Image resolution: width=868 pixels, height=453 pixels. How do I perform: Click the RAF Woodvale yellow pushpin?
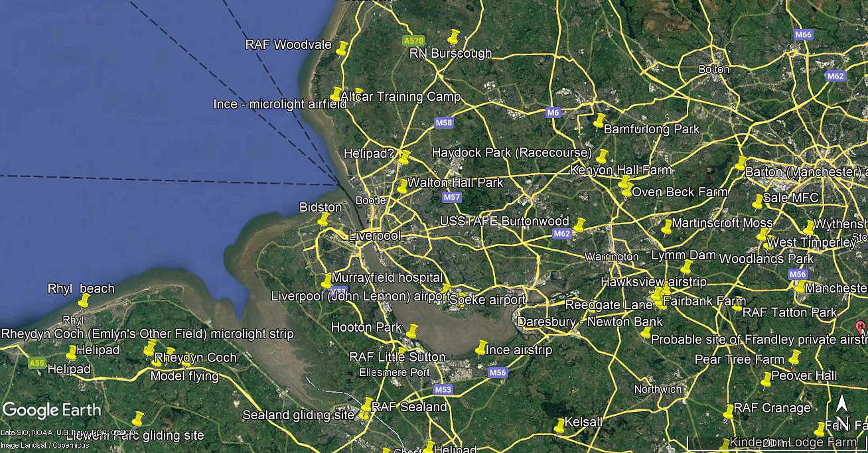tap(342, 48)
